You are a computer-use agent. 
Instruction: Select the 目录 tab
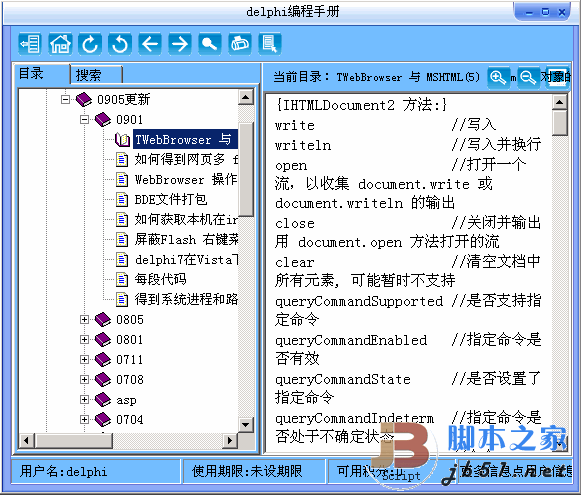pyautogui.click(x=41, y=73)
